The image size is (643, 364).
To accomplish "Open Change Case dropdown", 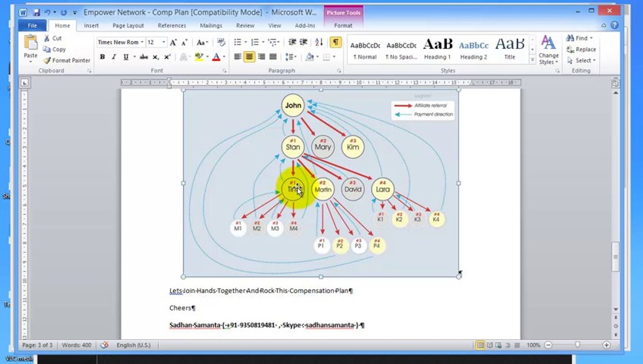I will tap(202, 42).
